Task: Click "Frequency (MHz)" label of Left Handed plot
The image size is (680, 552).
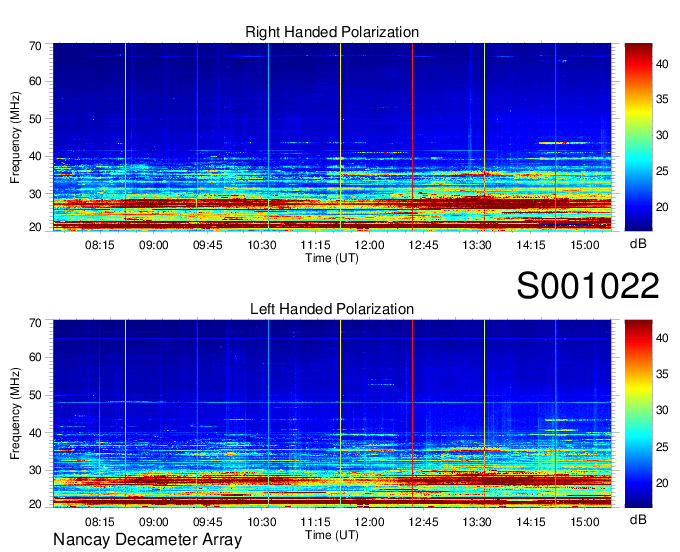Action: coord(15,414)
